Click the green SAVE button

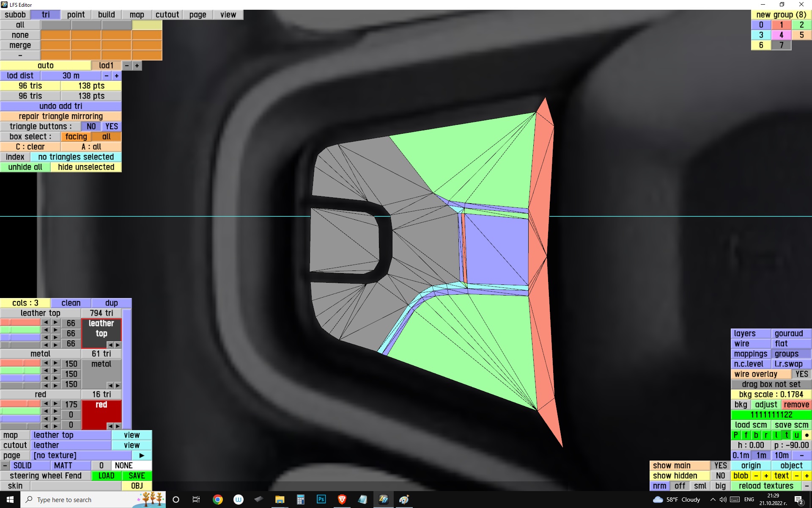[x=137, y=476]
